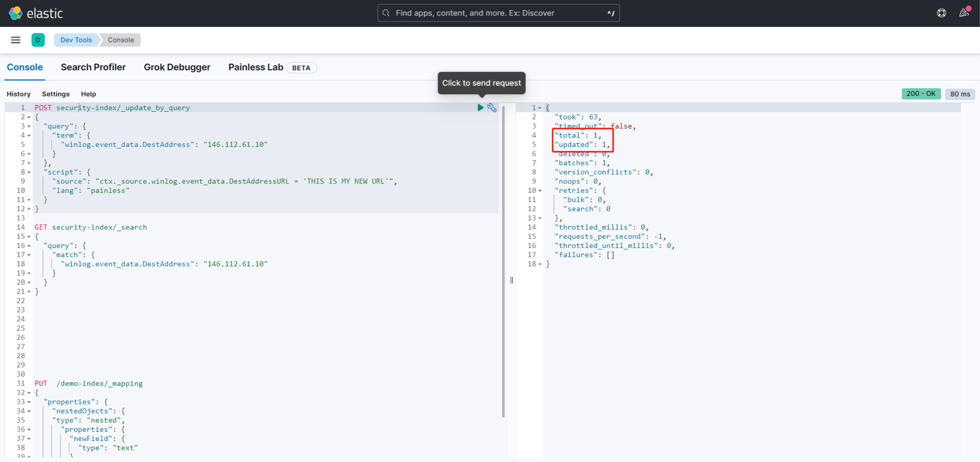Click the Dev Tools breadcrumb link
980x462 pixels.
coord(76,40)
